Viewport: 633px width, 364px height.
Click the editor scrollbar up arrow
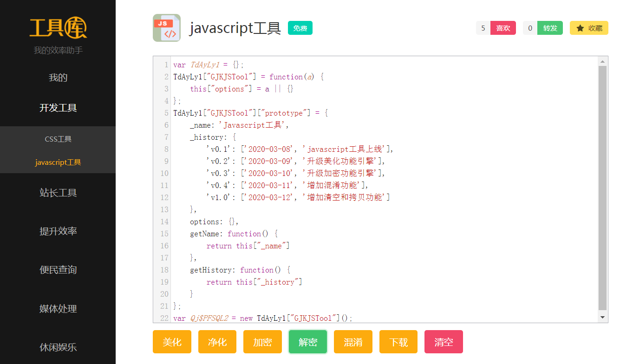click(x=602, y=61)
